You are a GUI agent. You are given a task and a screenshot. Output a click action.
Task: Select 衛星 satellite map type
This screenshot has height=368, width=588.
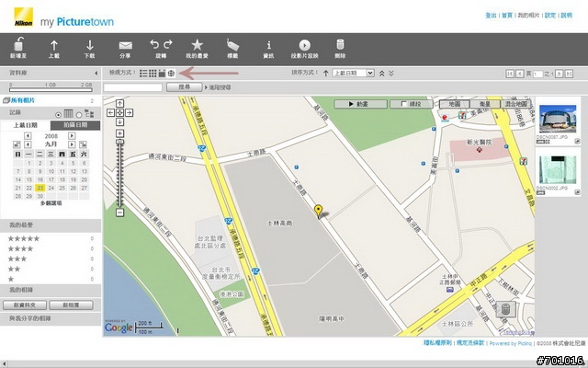(x=485, y=104)
